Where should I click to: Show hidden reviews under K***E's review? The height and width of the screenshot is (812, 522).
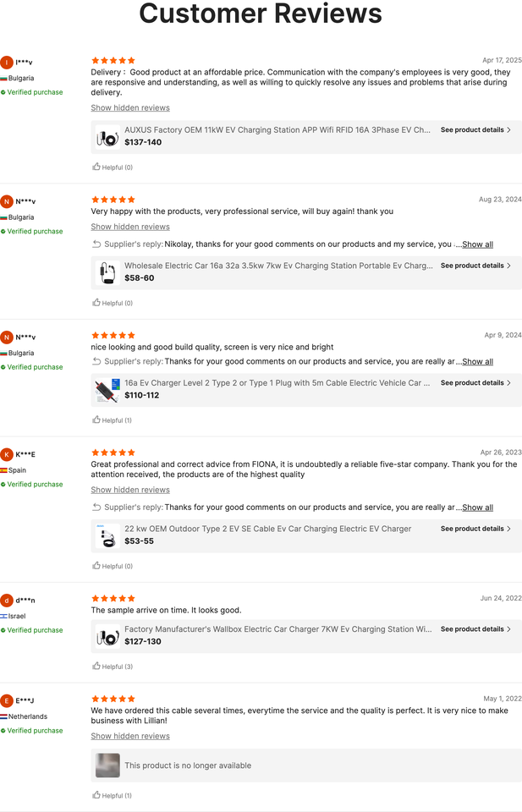[x=130, y=491]
